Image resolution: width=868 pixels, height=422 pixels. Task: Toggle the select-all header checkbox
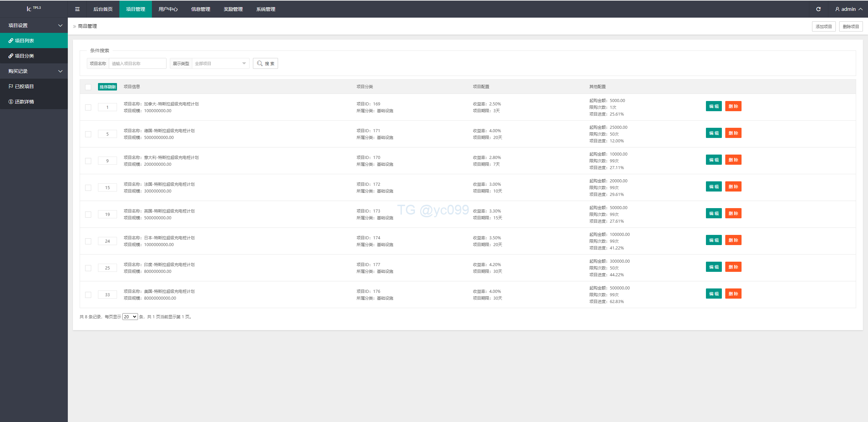pos(88,87)
